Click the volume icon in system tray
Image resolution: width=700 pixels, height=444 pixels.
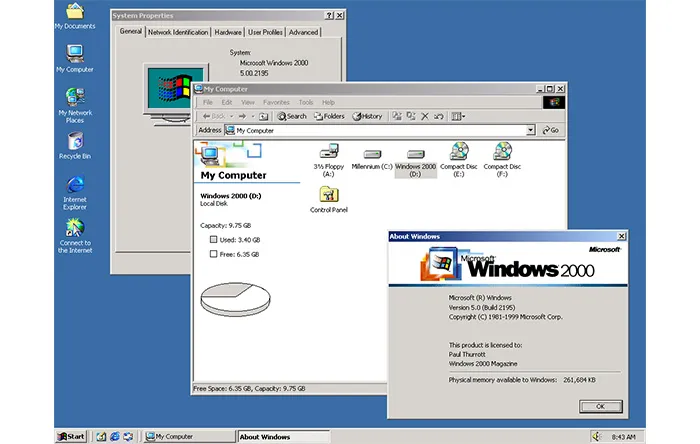pyautogui.click(x=596, y=436)
